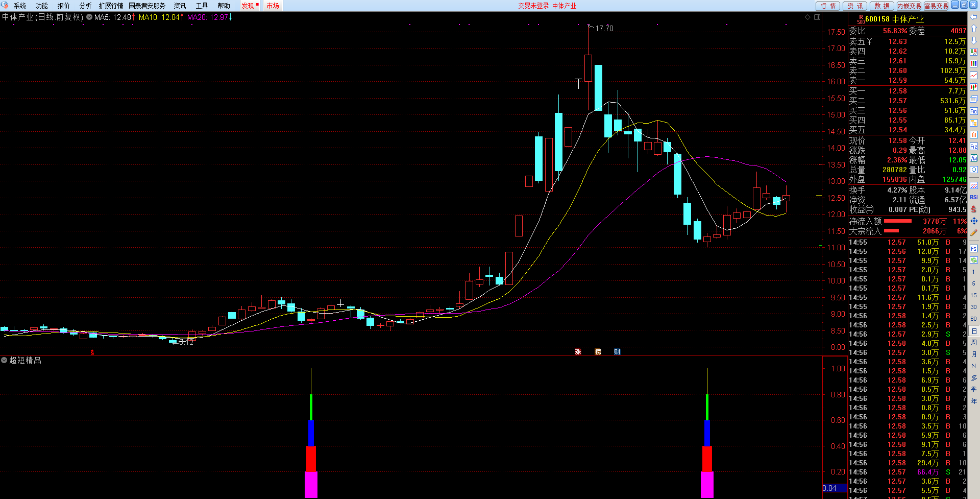Toggle the side panel icon above price axis
This screenshot has height=499, width=980.
817,17
